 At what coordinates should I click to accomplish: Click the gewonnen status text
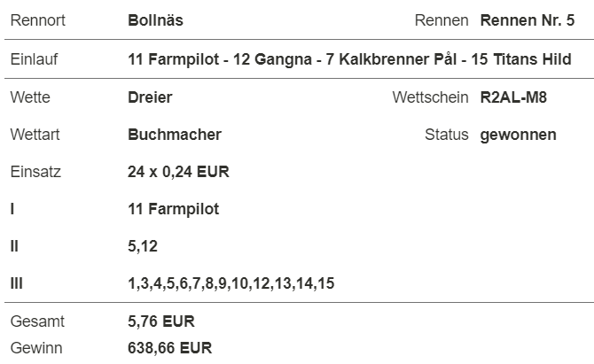(518, 136)
